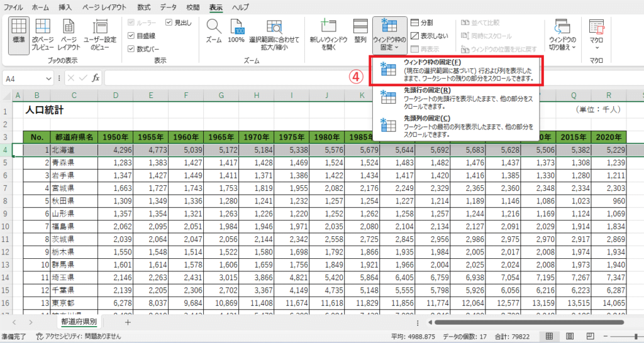644x343 pixels.
Task: Click the formula bar cancel X icon
Action: coord(71,78)
